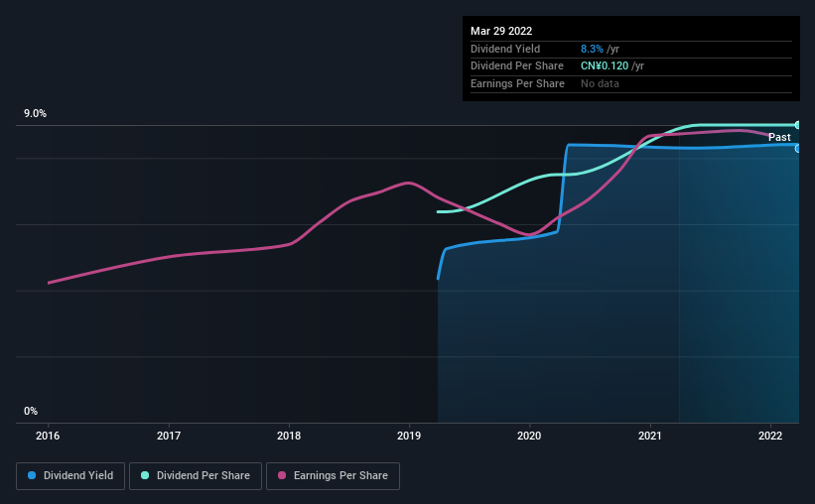The width and height of the screenshot is (815, 504).
Task: Click the teal endpoint marker at chart edge
Action: pyautogui.click(x=798, y=125)
